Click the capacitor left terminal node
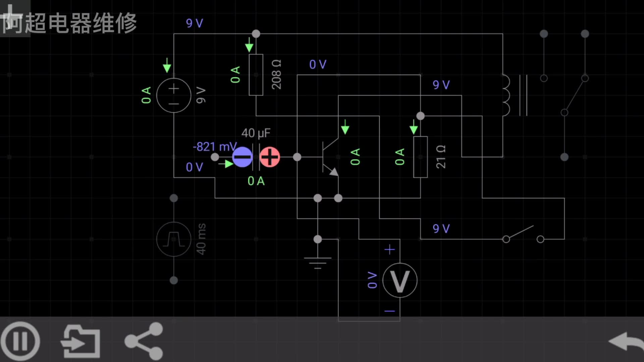644x362 pixels. (215, 157)
